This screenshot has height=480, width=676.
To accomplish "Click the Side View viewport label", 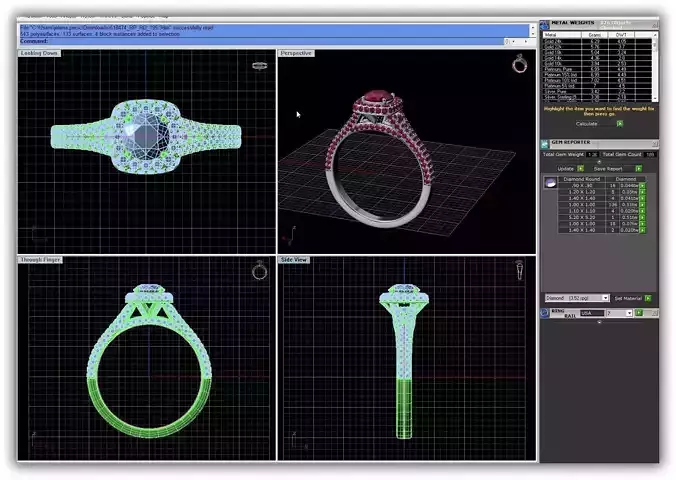I will (x=294, y=260).
